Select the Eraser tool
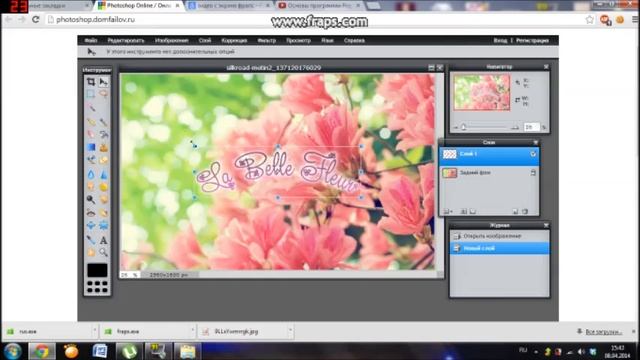This screenshot has height=360, width=640. tap(91, 134)
